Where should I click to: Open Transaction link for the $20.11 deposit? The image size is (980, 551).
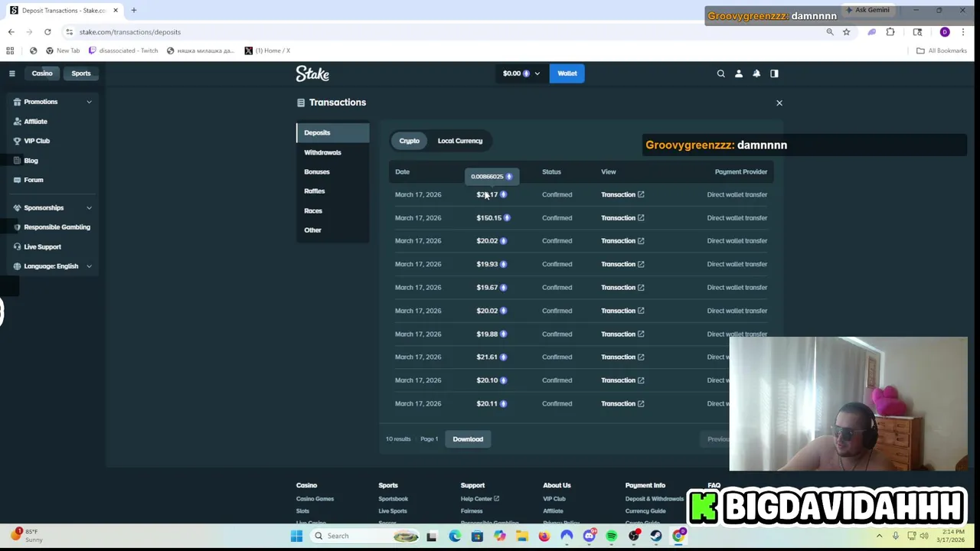coord(622,404)
